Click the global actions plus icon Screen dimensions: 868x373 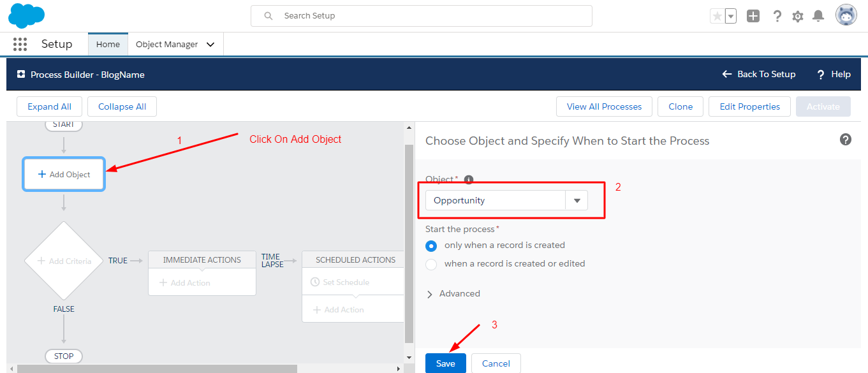click(753, 16)
